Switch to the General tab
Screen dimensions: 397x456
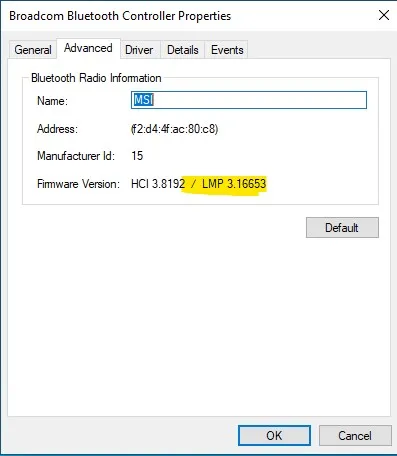33,50
